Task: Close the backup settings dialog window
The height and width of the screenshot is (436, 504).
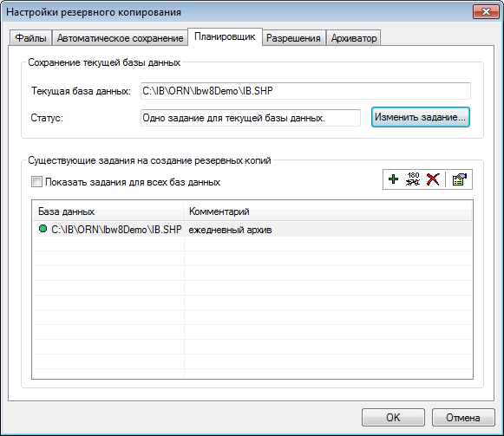Action: pos(486,12)
